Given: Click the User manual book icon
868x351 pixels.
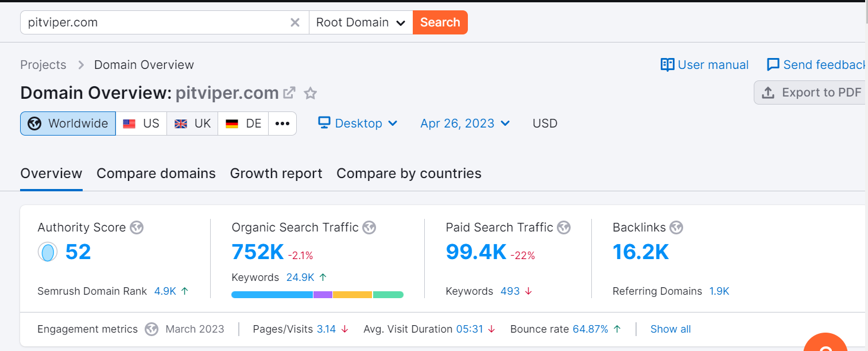Looking at the screenshot, I should [x=667, y=65].
